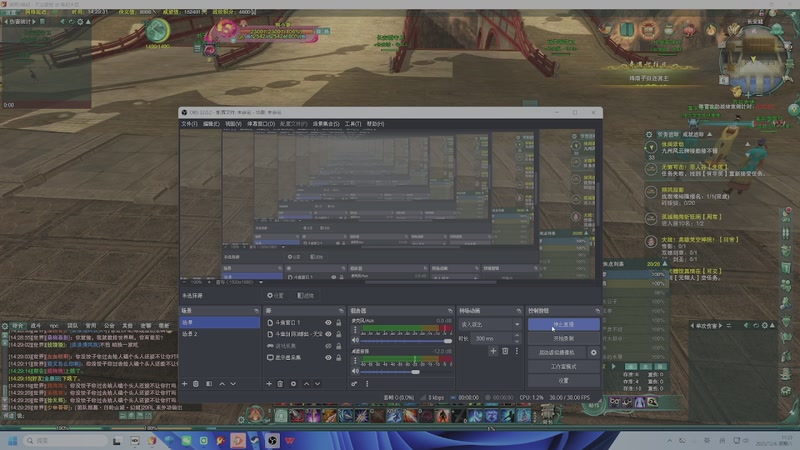The height and width of the screenshot is (450, 800).
Task: Undock the Sources panel
Action: coord(341,311)
